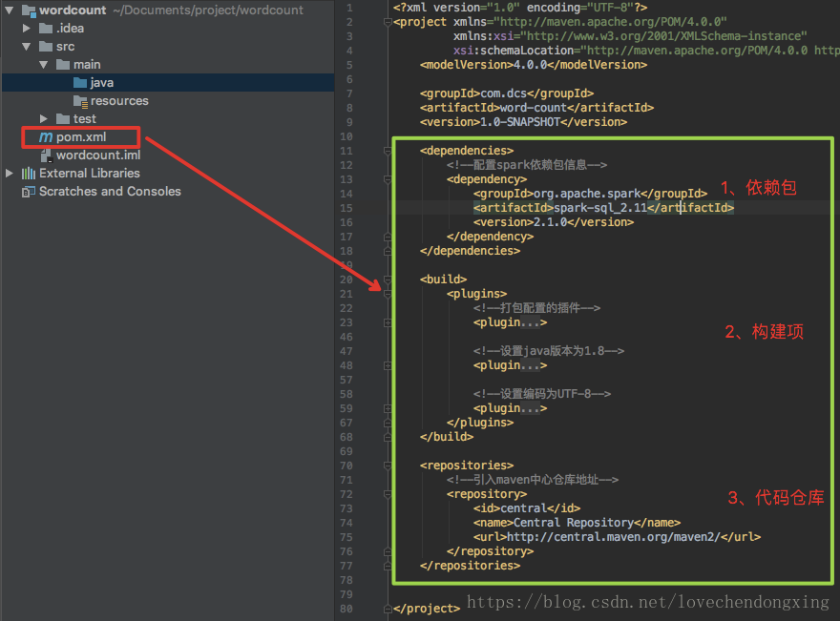The height and width of the screenshot is (621, 840).
Task: Click fold end marker at line 80
Action: coord(388,609)
